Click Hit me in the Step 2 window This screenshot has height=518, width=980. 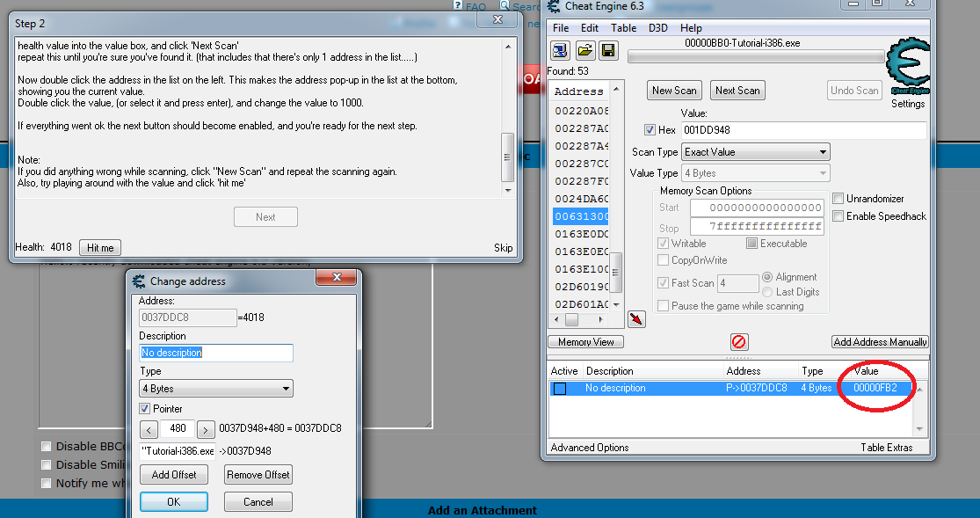coord(100,248)
